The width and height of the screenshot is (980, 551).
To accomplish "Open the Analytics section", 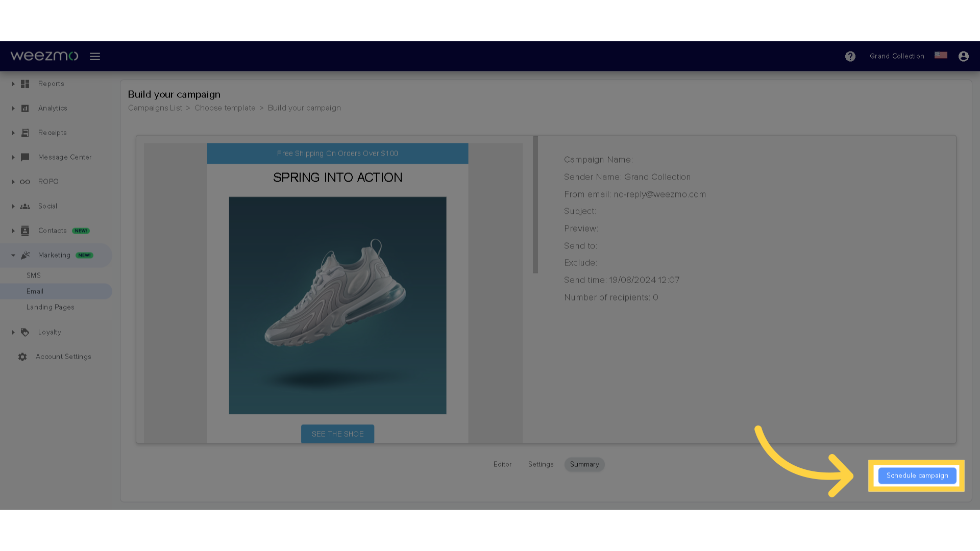I will point(53,108).
